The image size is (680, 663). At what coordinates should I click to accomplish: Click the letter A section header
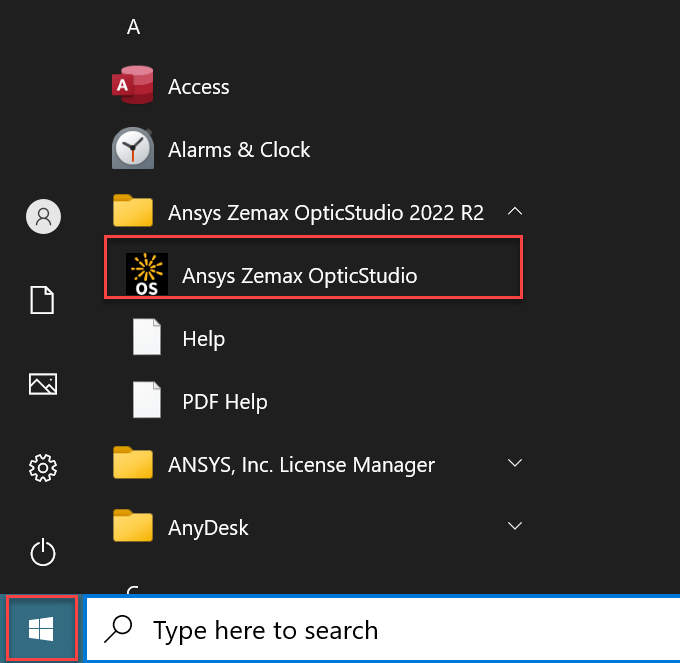133,27
